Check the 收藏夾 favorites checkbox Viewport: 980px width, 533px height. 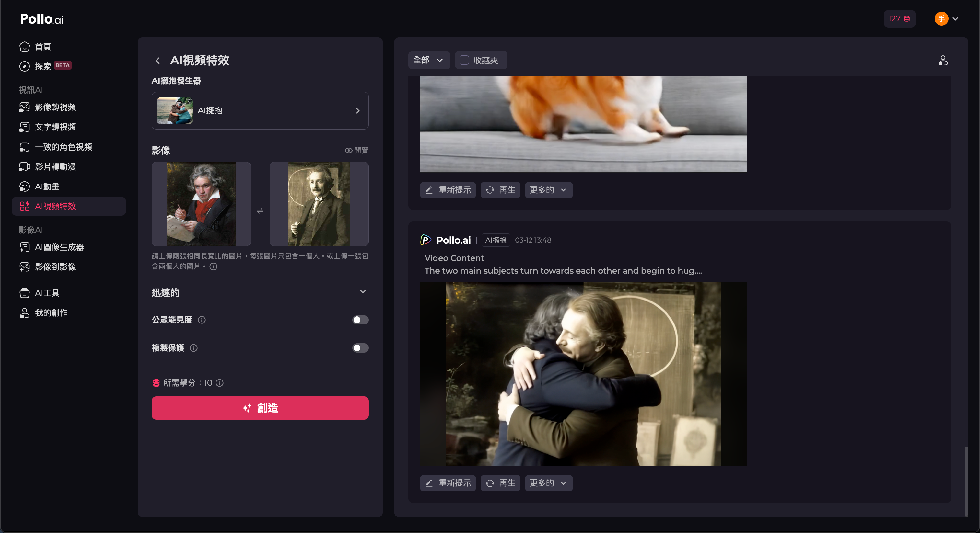[x=464, y=60]
